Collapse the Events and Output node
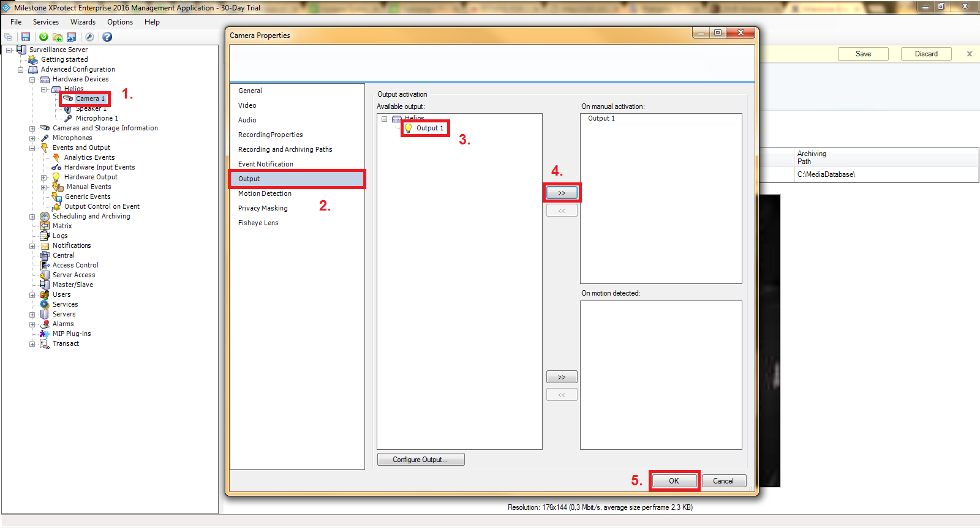Viewport: 980px width, 530px height. click(32, 148)
